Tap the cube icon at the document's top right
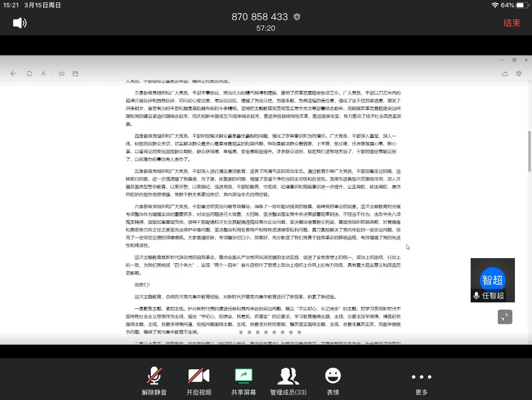Image resolution: width=532 pixels, height=400 pixels. (518, 73)
